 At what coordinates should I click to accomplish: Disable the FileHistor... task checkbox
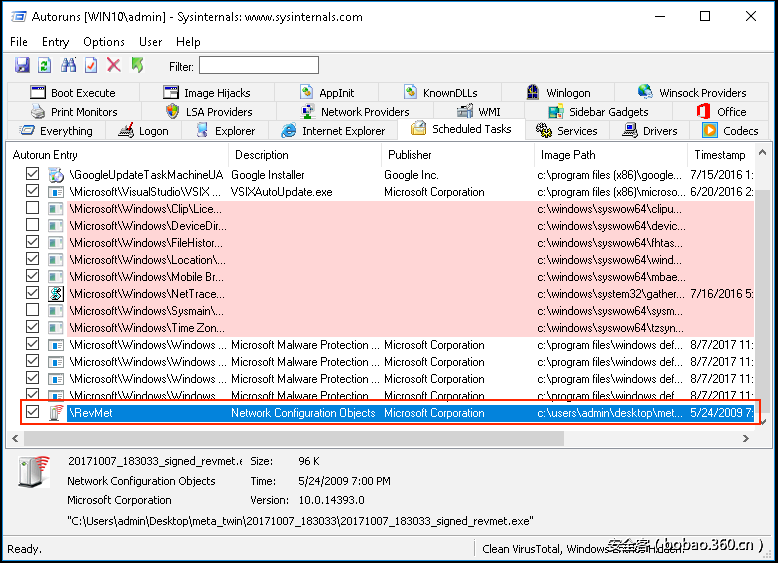pyautogui.click(x=32, y=242)
